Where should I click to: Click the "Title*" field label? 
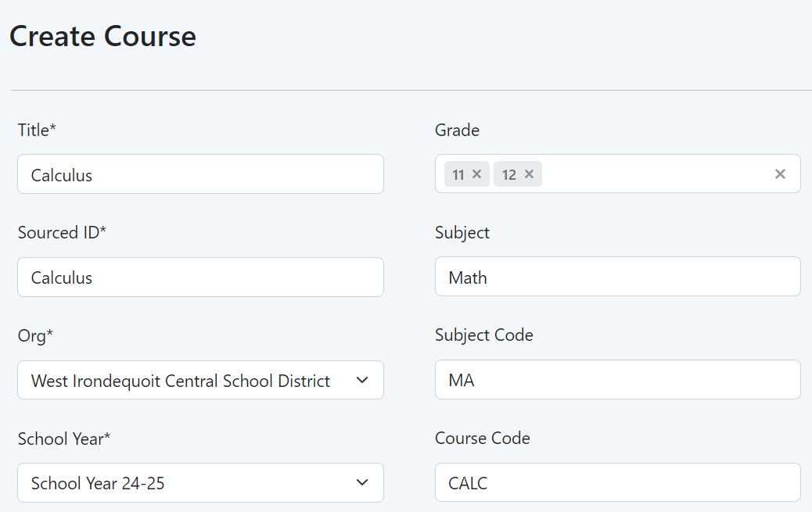(x=37, y=131)
